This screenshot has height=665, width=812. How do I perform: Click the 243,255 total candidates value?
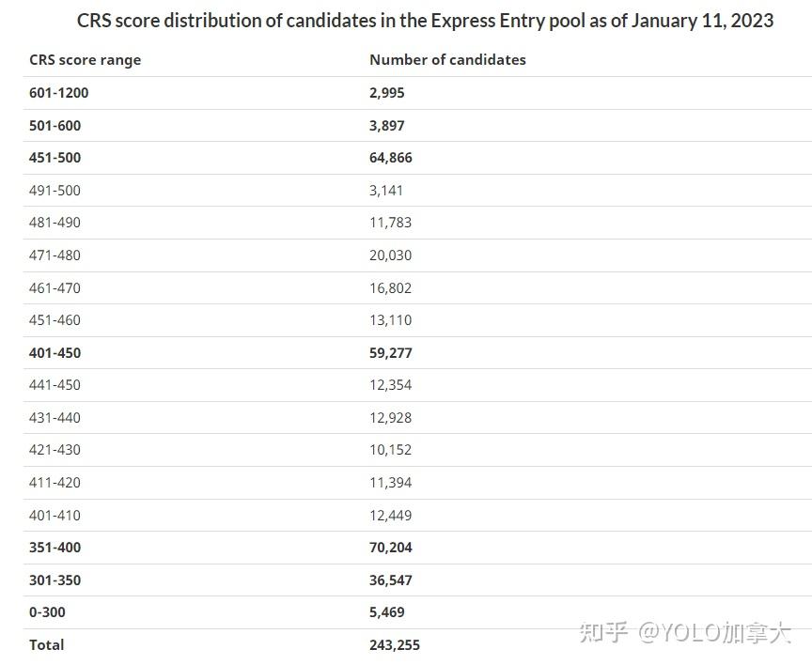pos(395,645)
